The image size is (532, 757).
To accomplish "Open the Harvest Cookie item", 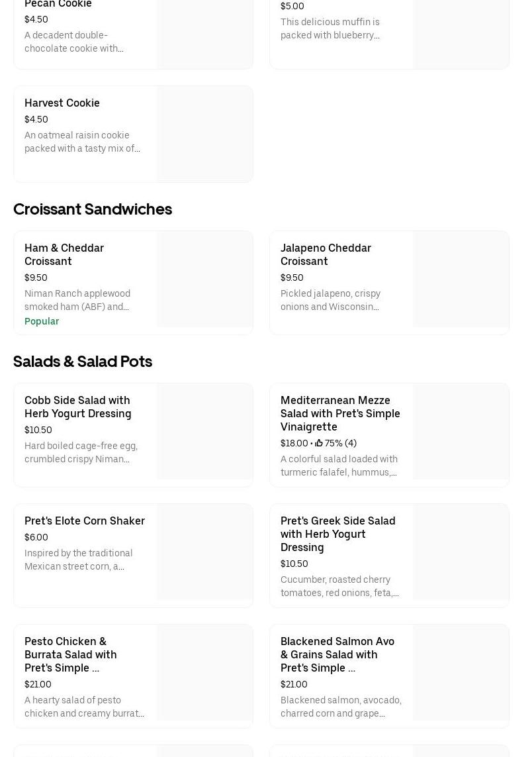I will [x=62, y=103].
